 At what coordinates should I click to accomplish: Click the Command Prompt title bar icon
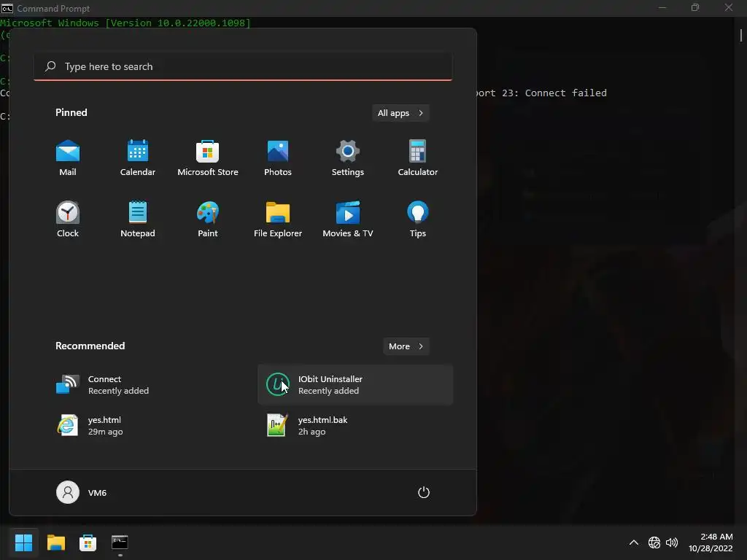click(x=7, y=8)
